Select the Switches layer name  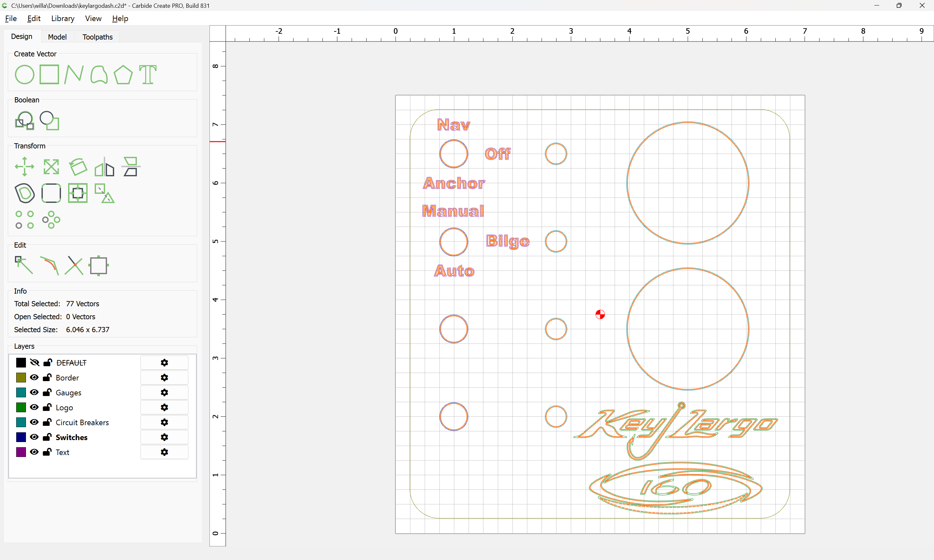[72, 437]
